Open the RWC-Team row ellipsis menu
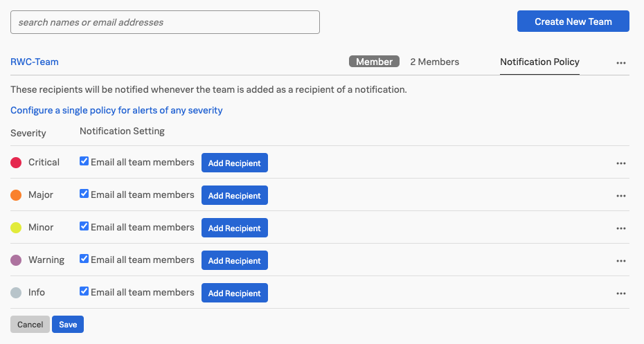Viewport: 644px width, 344px height. (620, 62)
